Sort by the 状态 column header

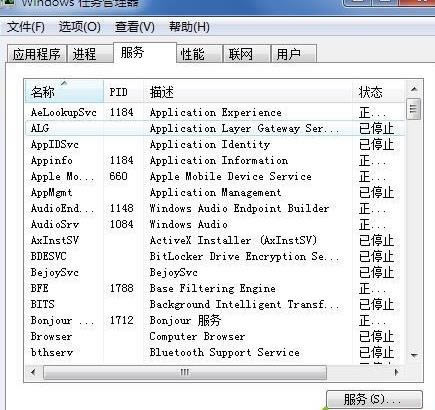pyautogui.click(x=379, y=91)
